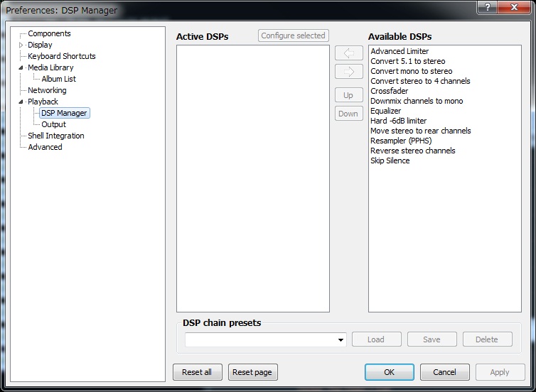The height and width of the screenshot is (392, 536).
Task: Select Resampler (PPHS) entry
Action: 401,141
